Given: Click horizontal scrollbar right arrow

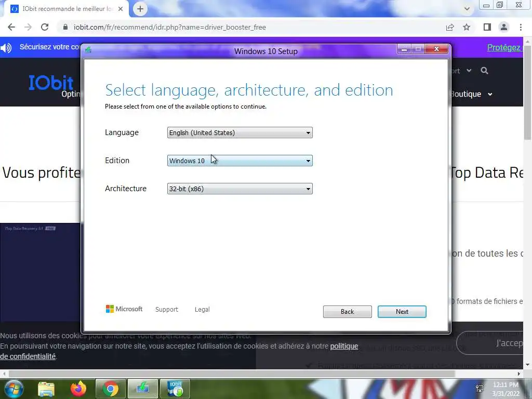Looking at the screenshot, I should pyautogui.click(x=519, y=374).
